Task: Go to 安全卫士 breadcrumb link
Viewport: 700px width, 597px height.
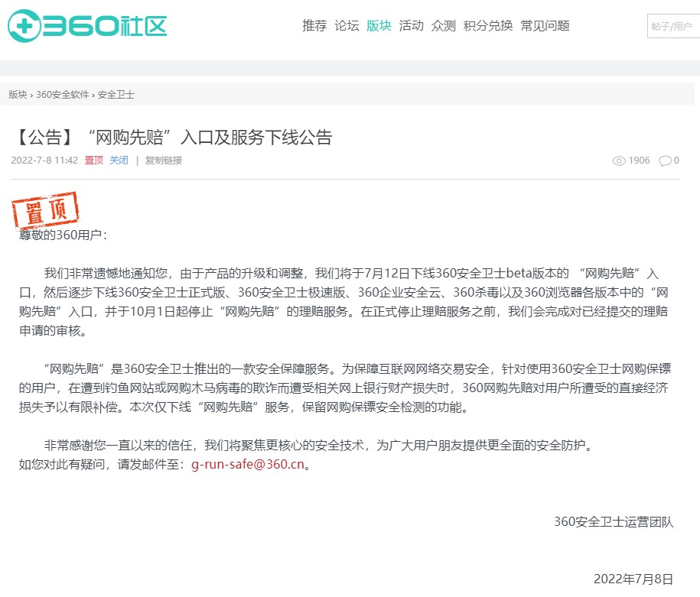Action: (x=116, y=95)
